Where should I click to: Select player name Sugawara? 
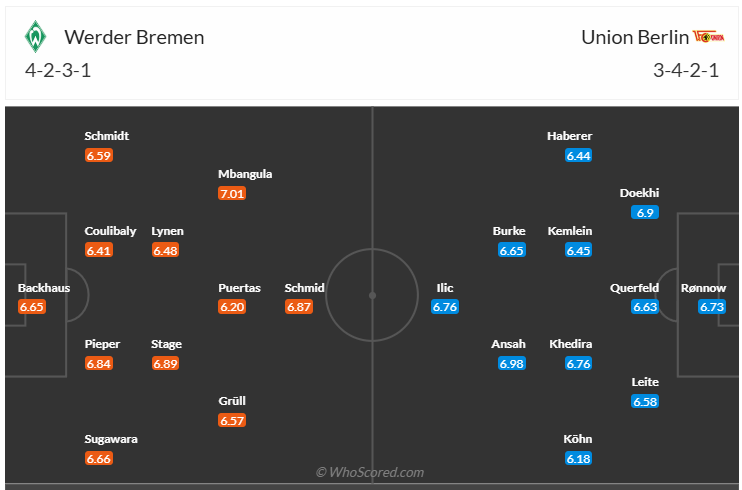(x=111, y=439)
